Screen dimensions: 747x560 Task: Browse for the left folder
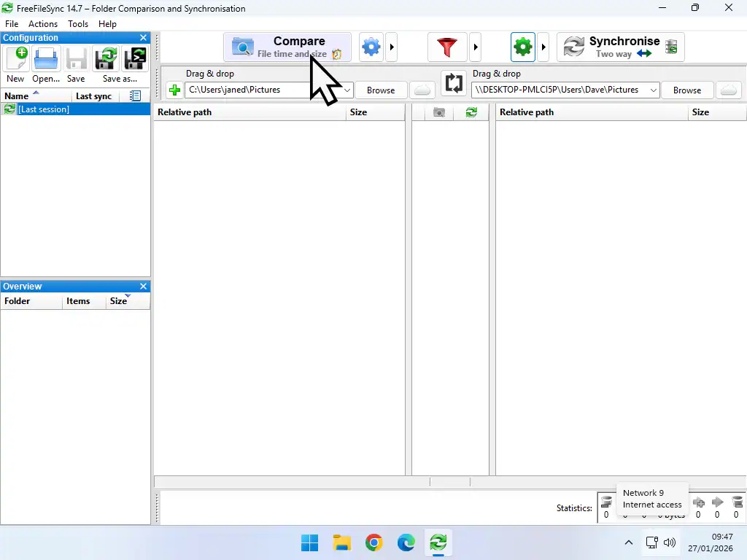[x=380, y=90]
